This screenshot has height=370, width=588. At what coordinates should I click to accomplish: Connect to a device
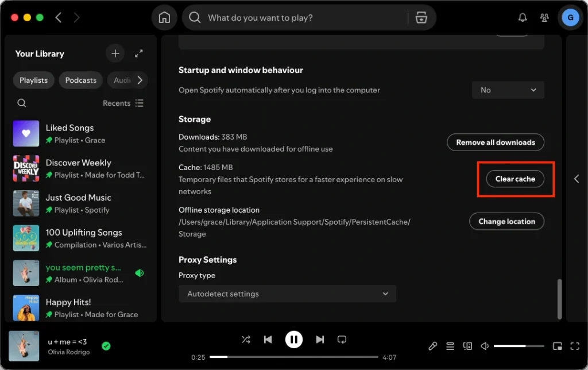pos(467,346)
